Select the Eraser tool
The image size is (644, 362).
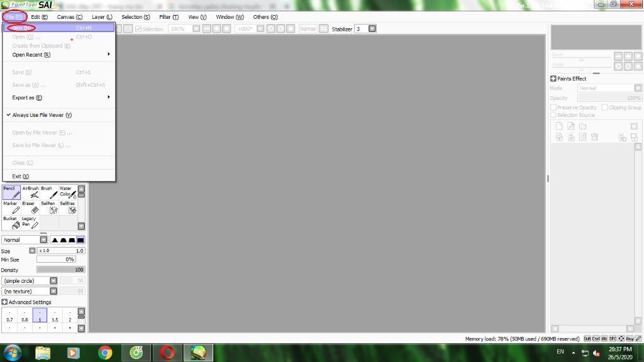tap(30, 207)
